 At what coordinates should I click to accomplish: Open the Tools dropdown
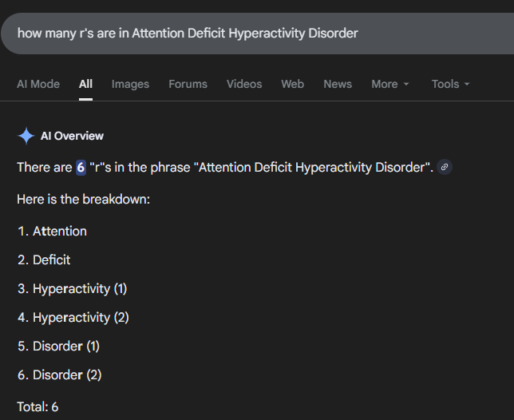(450, 84)
